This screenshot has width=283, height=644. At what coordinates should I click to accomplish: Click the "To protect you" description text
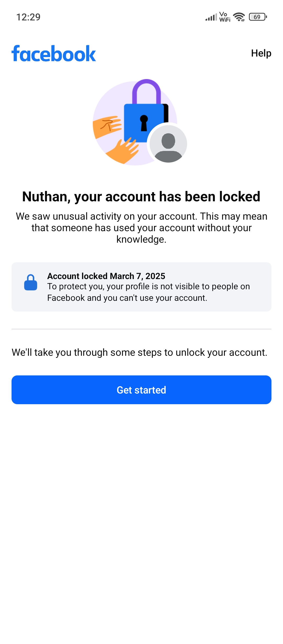click(148, 292)
